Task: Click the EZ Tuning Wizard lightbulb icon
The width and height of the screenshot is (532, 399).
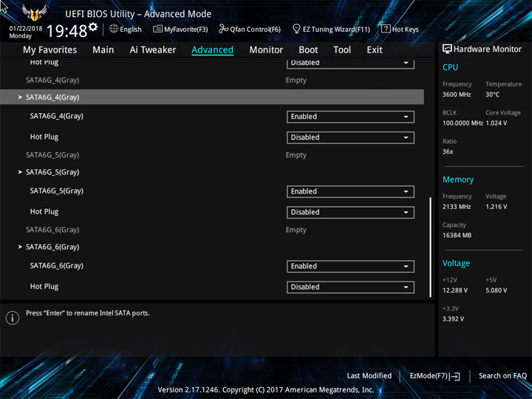Action: coord(296,29)
